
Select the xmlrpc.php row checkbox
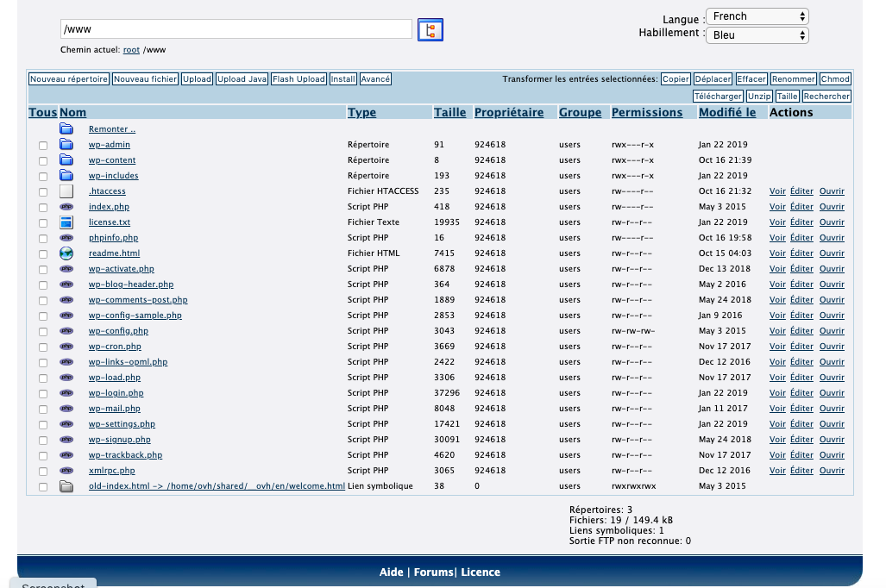[43, 472]
